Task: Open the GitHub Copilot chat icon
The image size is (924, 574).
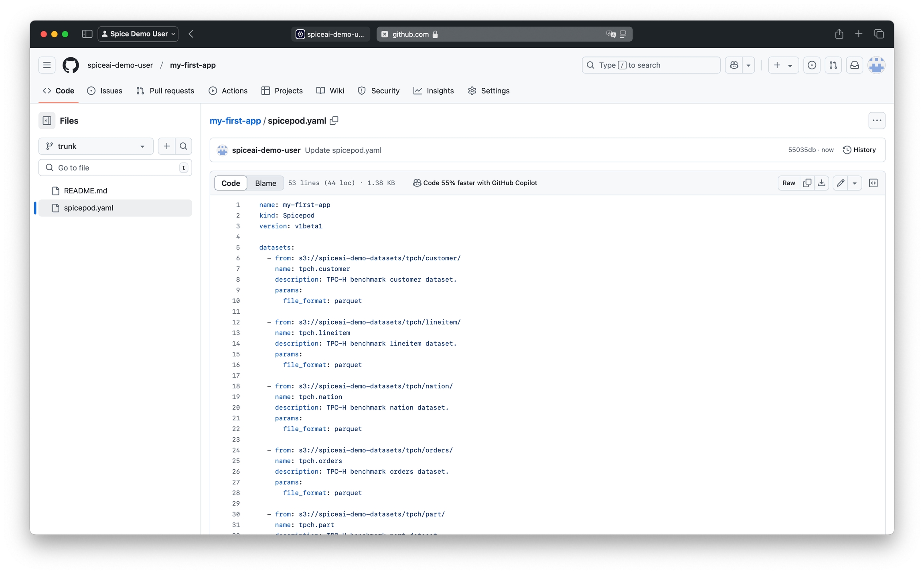Action: point(734,65)
